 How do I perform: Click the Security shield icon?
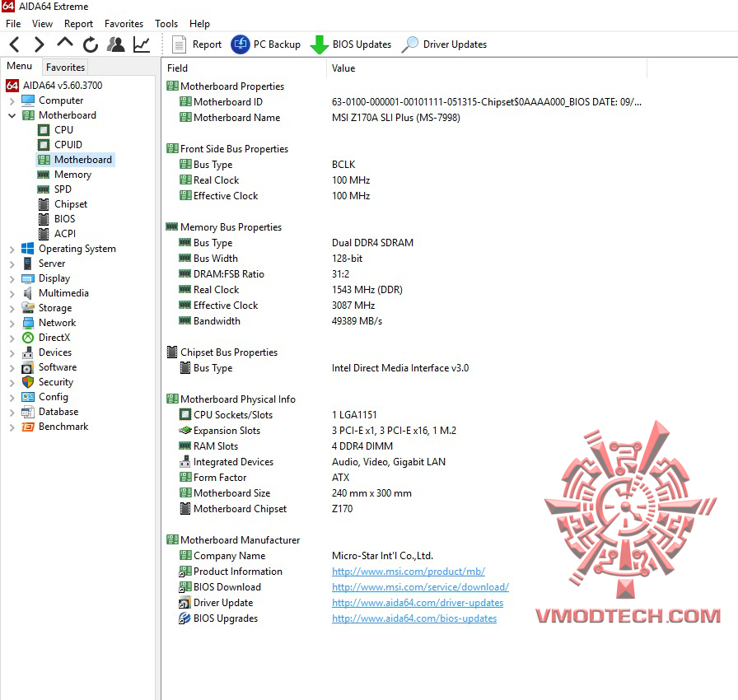click(28, 382)
